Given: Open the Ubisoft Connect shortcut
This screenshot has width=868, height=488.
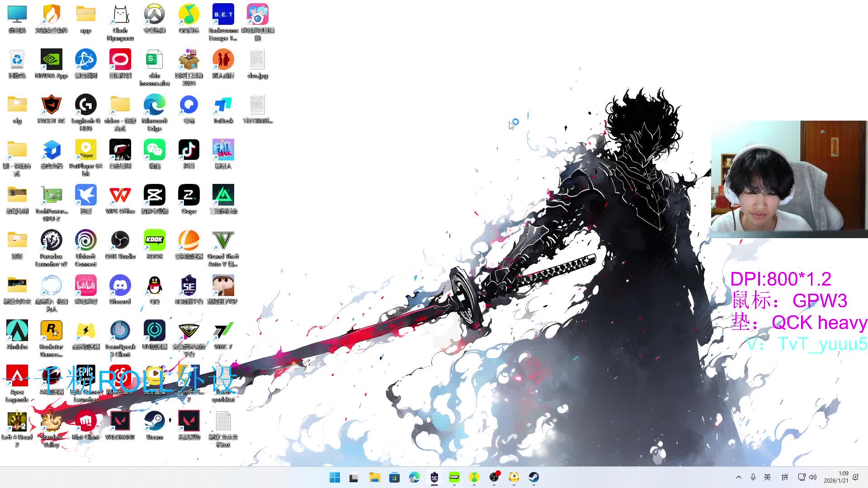Looking at the screenshot, I should (x=85, y=241).
